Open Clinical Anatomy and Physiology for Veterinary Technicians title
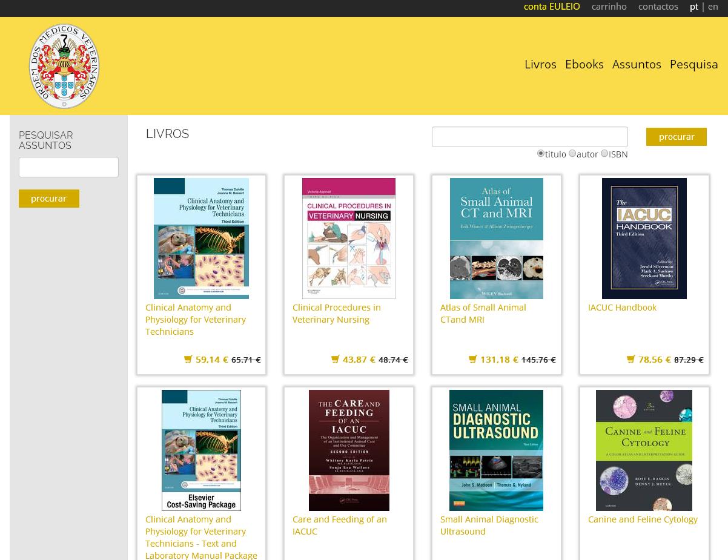The image size is (728, 560). point(196,320)
